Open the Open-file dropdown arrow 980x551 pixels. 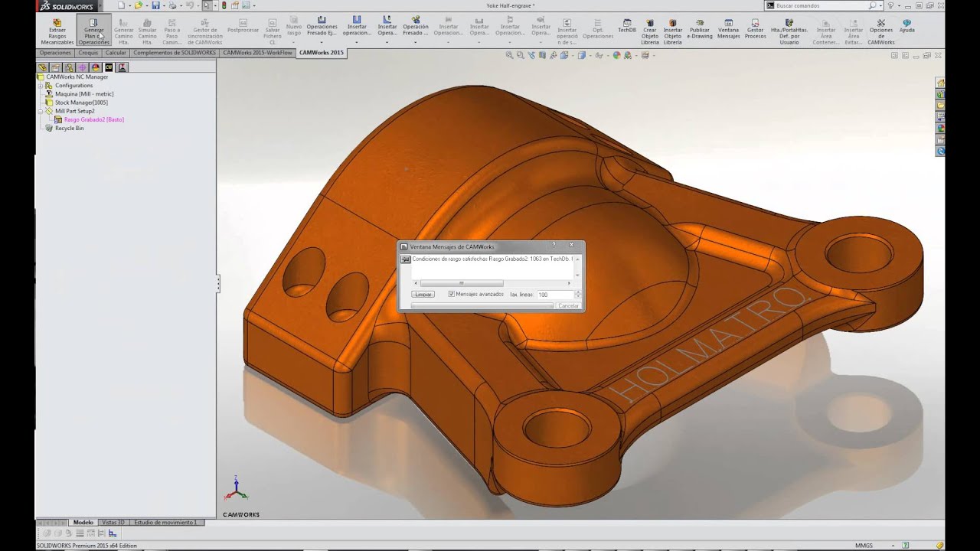[x=147, y=5]
